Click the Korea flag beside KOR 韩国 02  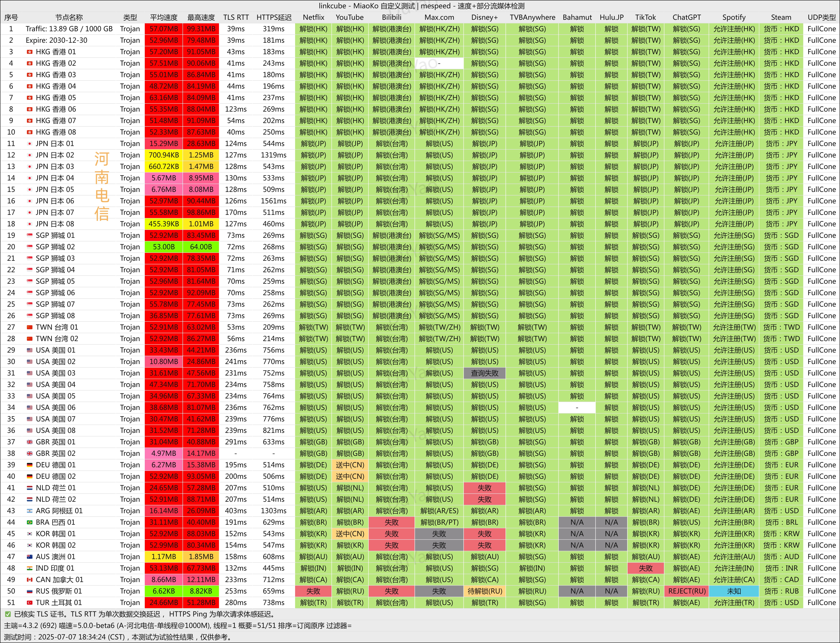click(x=29, y=545)
